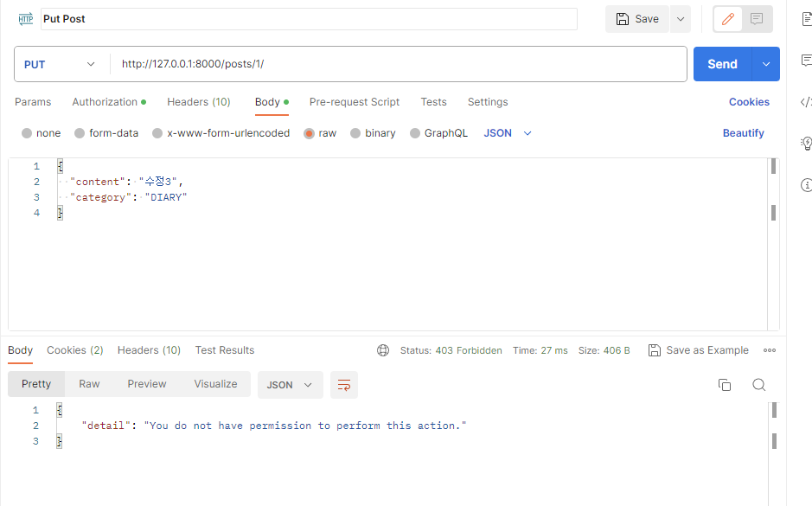This screenshot has width=812, height=506.
Task: Select the Preview response view
Action: tap(146, 384)
